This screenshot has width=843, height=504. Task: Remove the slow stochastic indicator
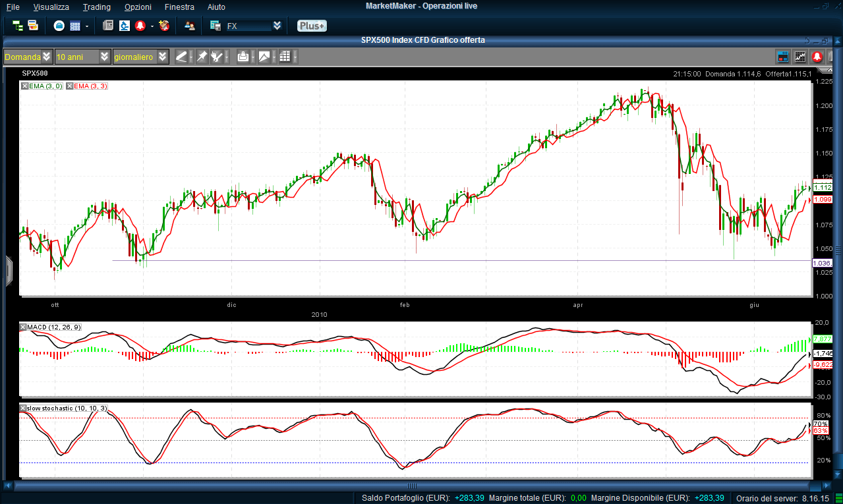[24, 408]
